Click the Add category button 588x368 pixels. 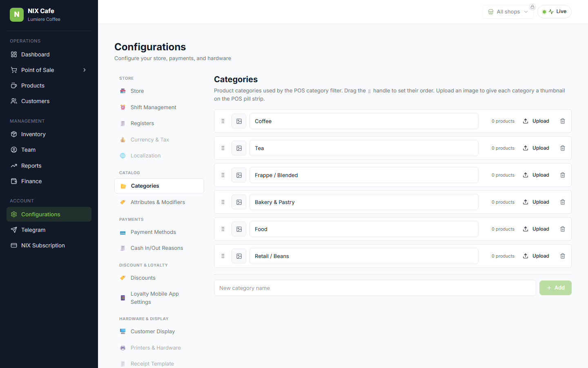555,288
